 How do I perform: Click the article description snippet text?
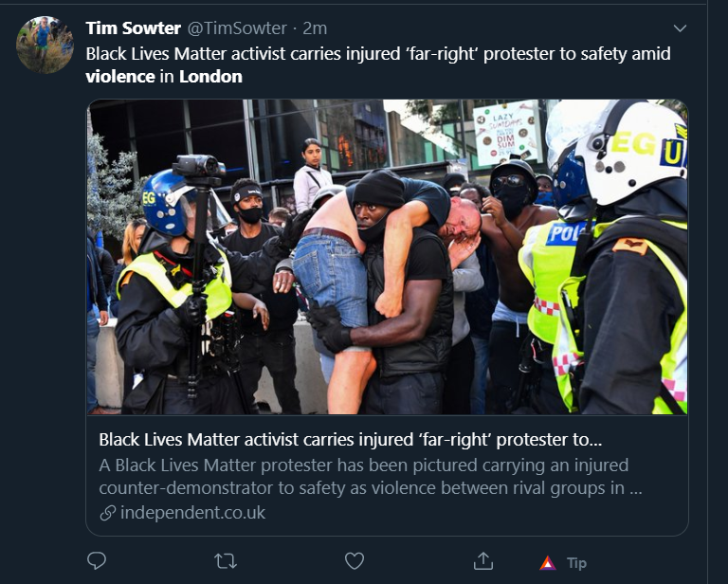click(x=371, y=476)
